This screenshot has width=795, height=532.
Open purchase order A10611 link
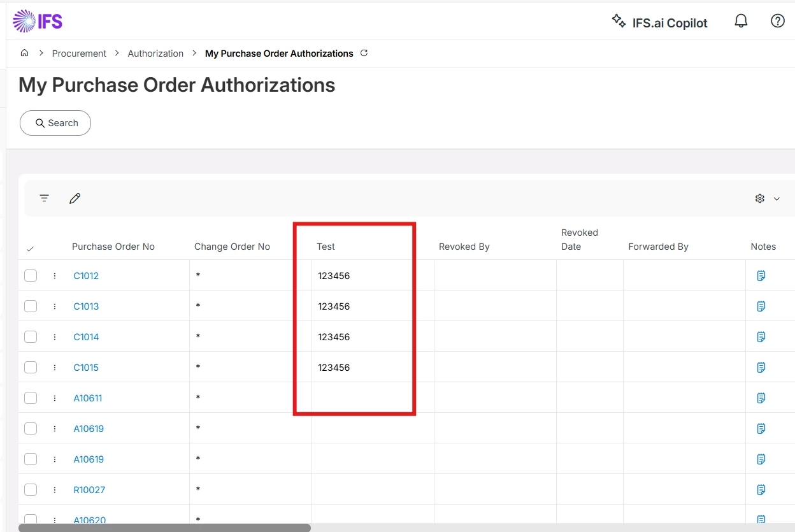[x=88, y=398]
